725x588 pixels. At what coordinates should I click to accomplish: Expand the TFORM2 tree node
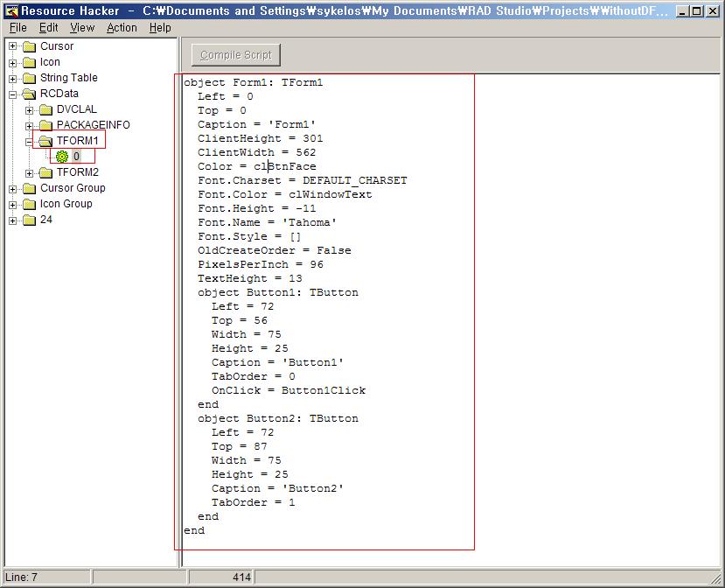(x=30, y=172)
